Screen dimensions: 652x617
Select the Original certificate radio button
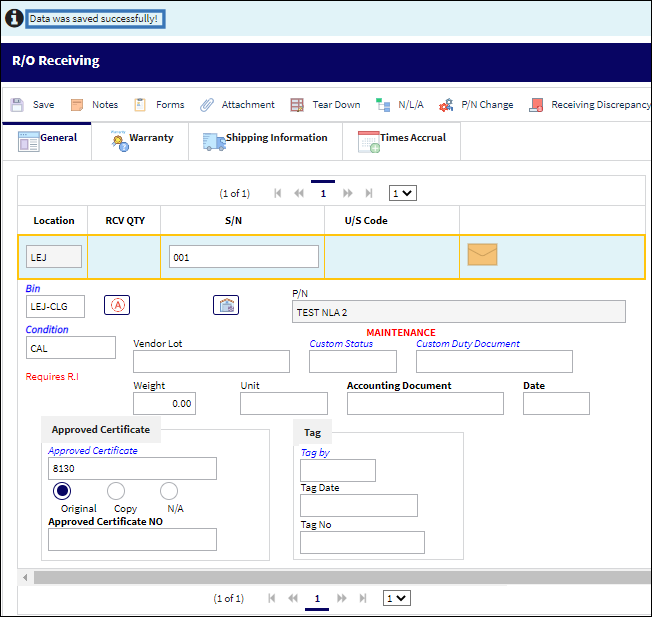coord(62,491)
